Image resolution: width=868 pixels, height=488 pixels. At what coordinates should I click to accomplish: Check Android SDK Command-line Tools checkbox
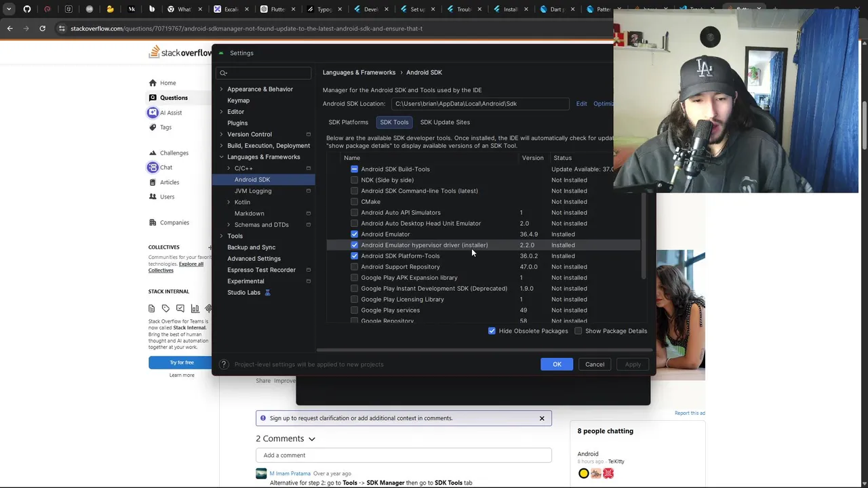click(354, 191)
